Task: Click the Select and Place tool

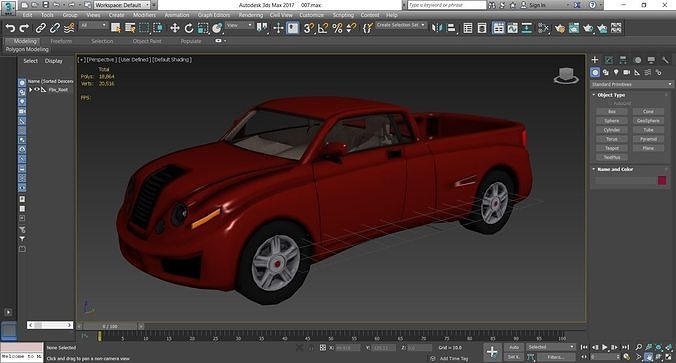Action: click(x=217, y=28)
